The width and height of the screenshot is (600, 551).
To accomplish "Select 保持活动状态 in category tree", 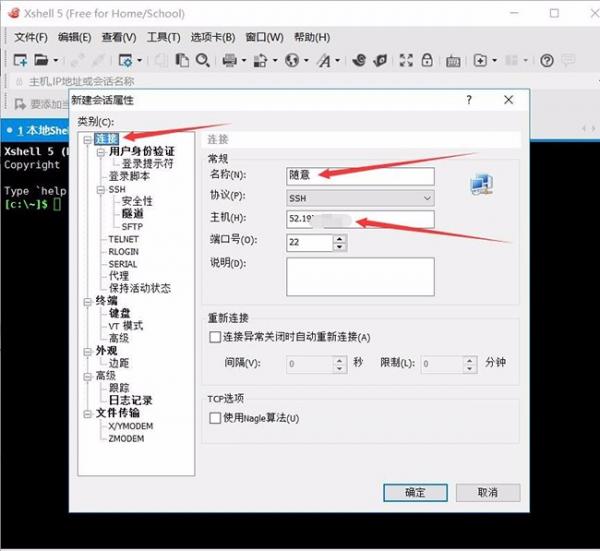I will pos(140,288).
